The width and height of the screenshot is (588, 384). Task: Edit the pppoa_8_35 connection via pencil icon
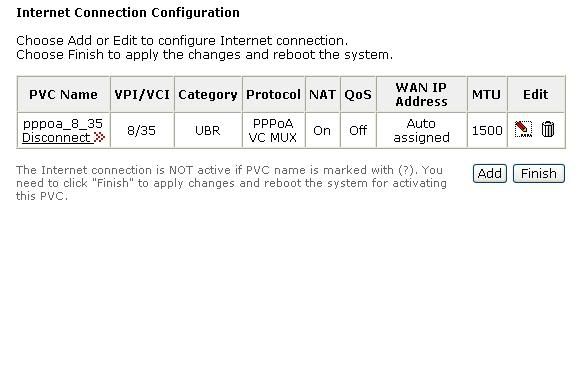coord(523,129)
